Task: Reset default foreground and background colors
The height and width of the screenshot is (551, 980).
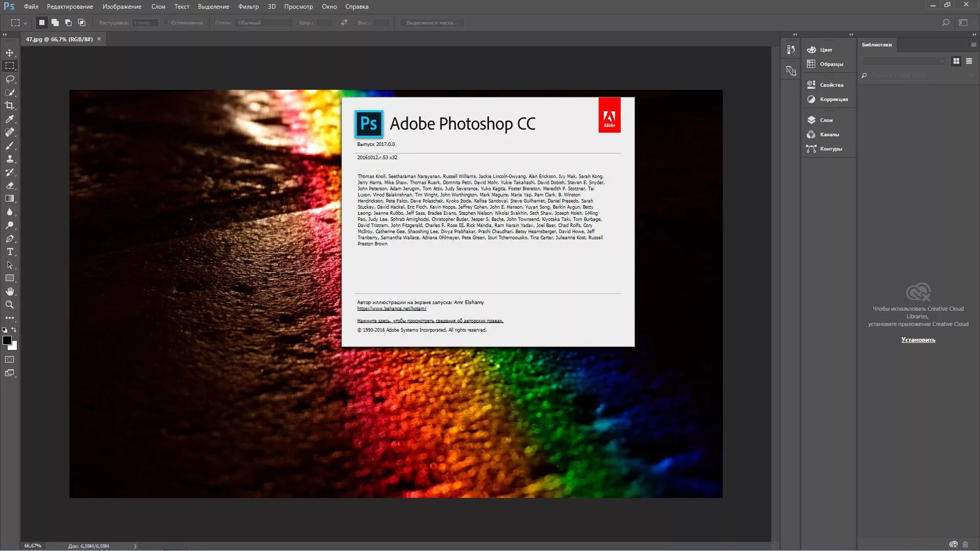Action: tap(5, 330)
